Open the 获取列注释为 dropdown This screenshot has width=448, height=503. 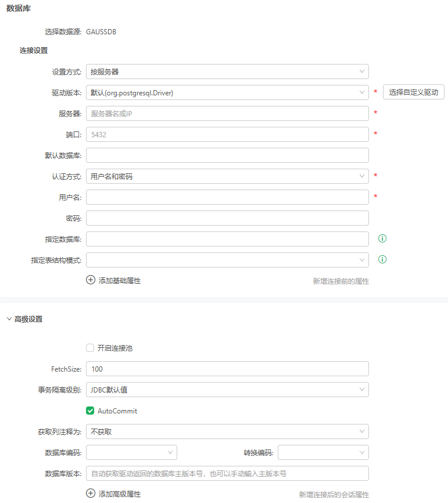(x=227, y=431)
